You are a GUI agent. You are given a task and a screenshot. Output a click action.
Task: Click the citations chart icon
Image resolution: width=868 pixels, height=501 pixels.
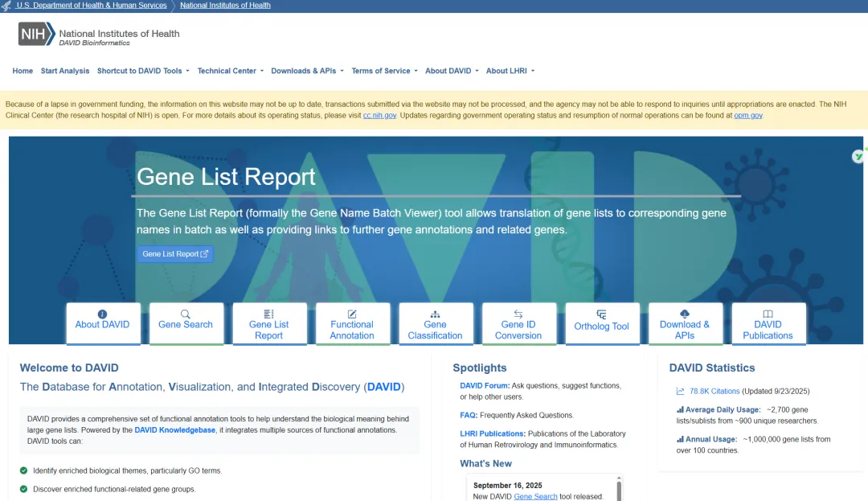click(681, 392)
